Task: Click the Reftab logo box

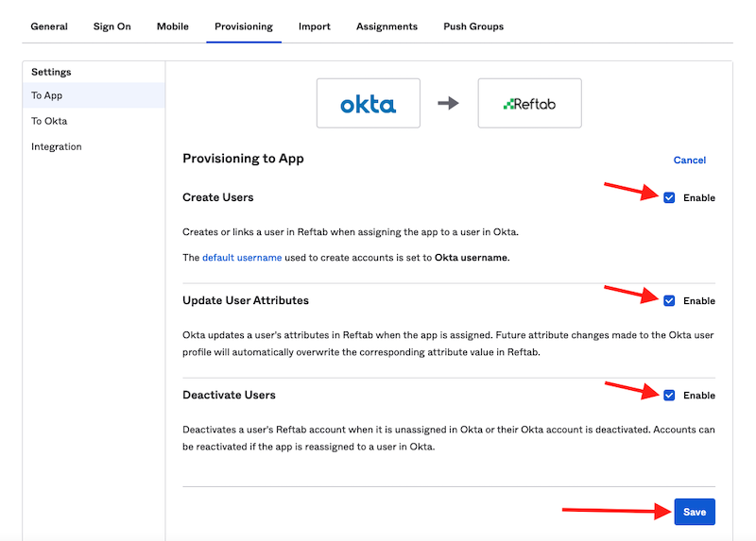Action: click(x=529, y=103)
